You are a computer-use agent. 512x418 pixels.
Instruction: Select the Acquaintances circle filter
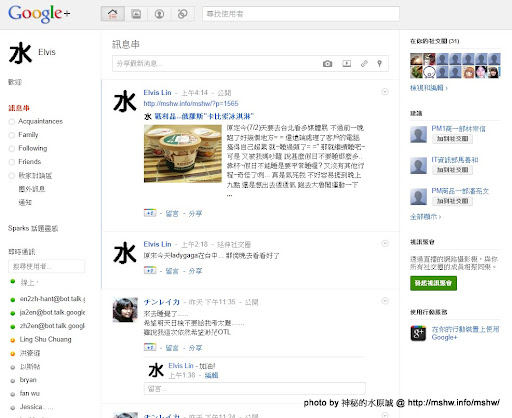click(40, 121)
